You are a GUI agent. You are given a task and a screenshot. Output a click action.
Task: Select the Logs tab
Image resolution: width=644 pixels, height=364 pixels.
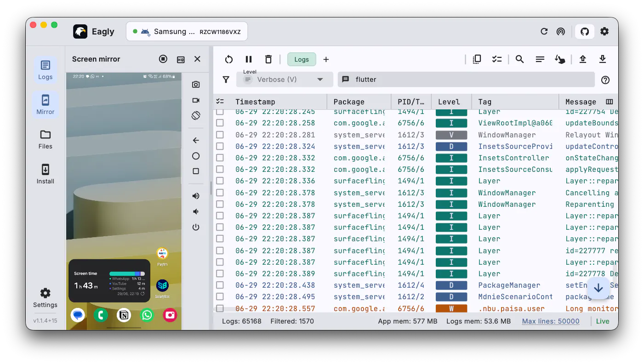pos(302,59)
